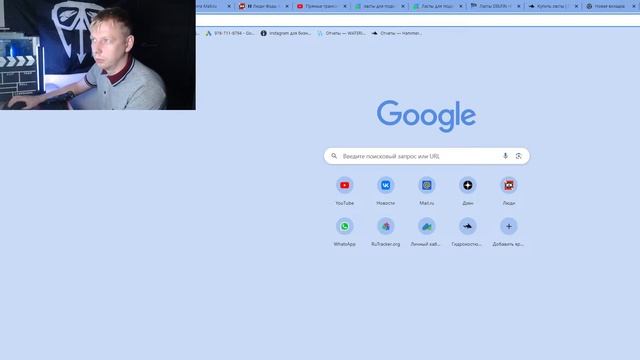640x360 pixels.
Task: Open the Дзен shortcut tile
Action: (468, 191)
